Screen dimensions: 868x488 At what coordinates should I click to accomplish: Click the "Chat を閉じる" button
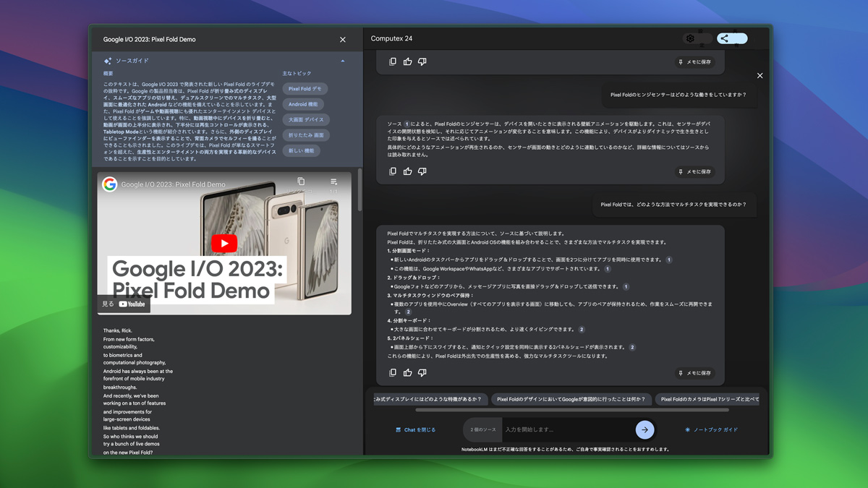coord(416,429)
